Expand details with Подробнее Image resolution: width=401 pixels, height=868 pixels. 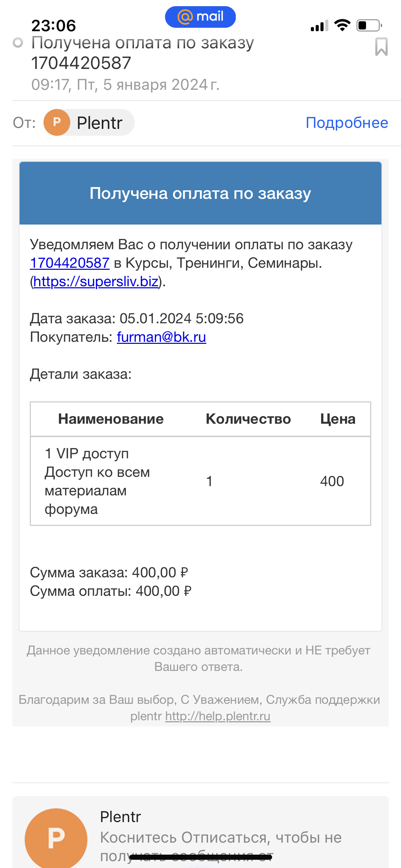click(x=347, y=123)
